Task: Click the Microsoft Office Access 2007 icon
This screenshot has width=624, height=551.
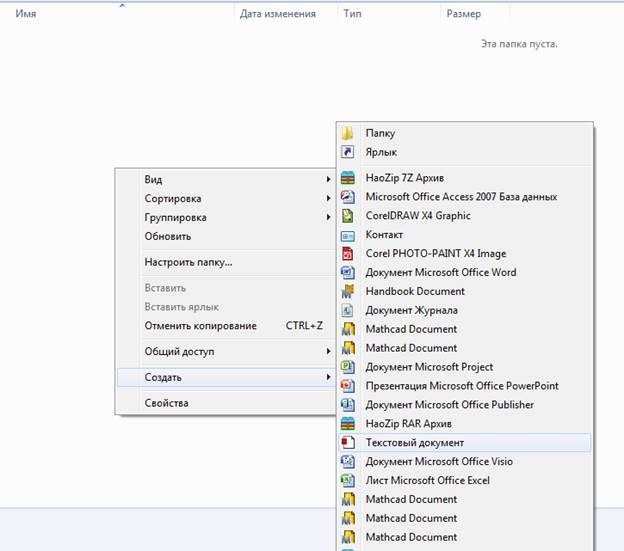Action: click(348, 197)
